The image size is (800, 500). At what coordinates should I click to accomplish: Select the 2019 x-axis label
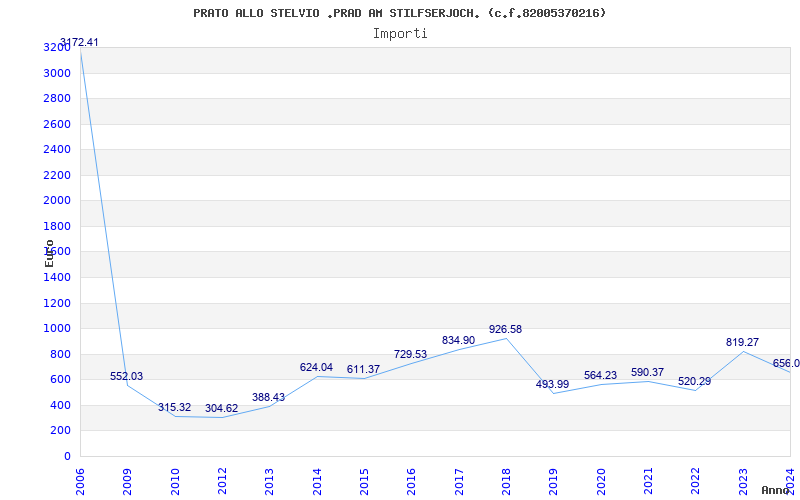click(x=554, y=482)
